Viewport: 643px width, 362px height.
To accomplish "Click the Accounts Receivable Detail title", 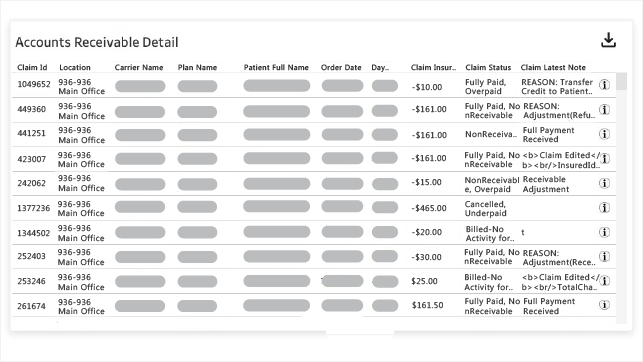I will (97, 42).
